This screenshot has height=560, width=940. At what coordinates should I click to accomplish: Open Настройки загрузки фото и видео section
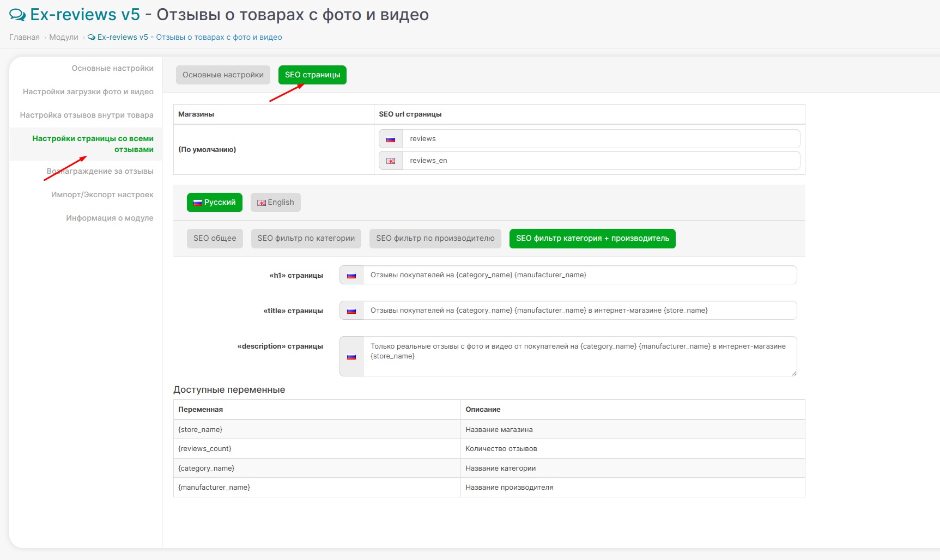point(88,92)
